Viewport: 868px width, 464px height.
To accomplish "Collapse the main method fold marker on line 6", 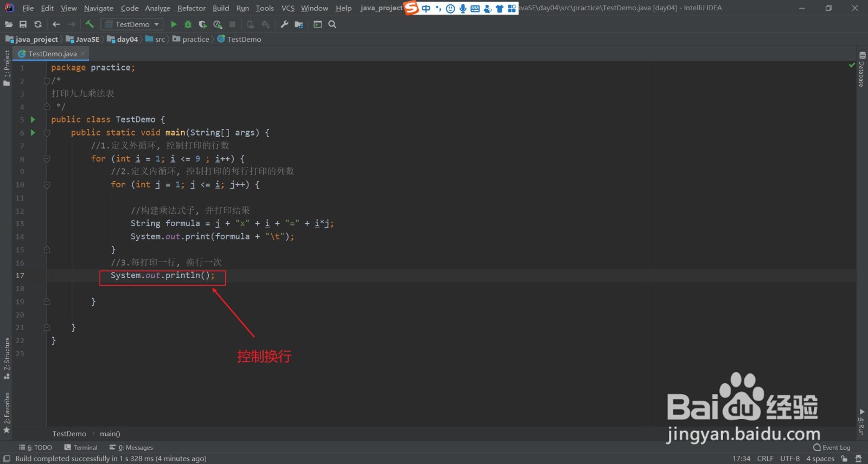I will pos(47,132).
